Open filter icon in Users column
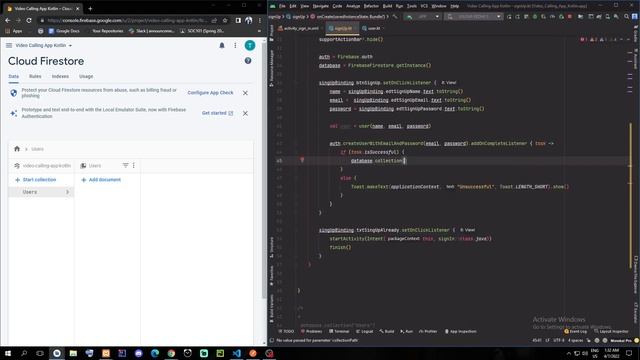 point(125,165)
